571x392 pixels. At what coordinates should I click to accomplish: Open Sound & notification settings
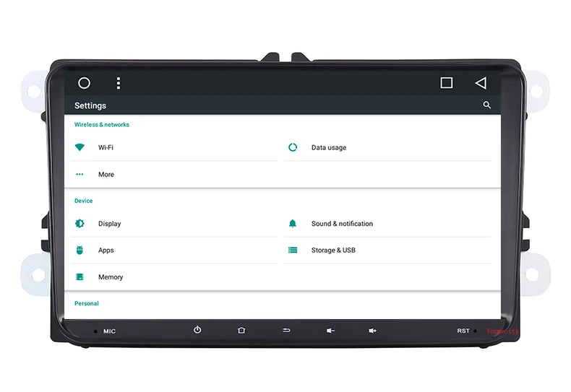(387, 223)
